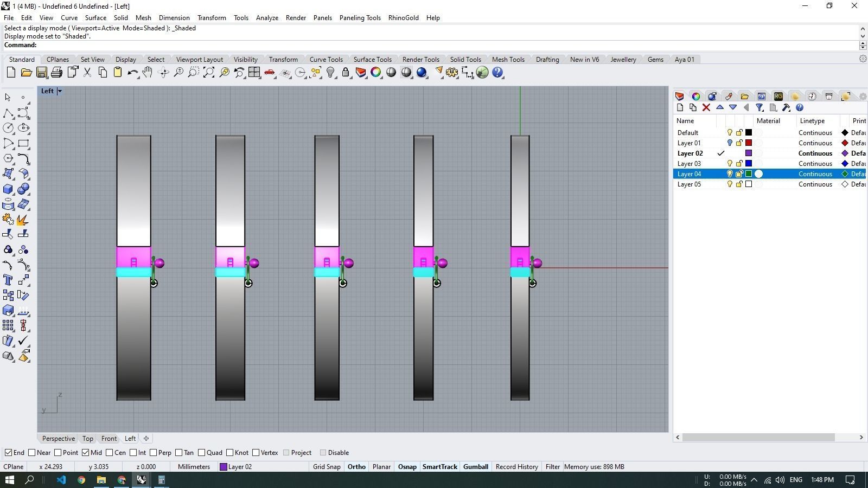
Task: Activate the Pan hand tool
Action: tap(148, 73)
